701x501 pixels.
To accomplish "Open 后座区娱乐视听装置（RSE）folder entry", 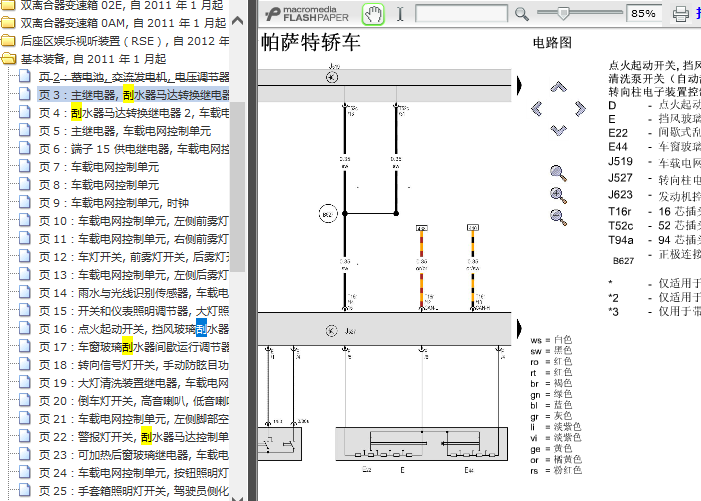I will pyautogui.click(x=125, y=41).
